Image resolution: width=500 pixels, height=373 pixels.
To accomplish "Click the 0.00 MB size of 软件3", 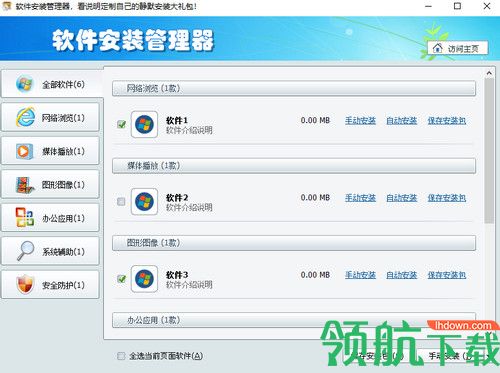I will pyautogui.click(x=315, y=275).
